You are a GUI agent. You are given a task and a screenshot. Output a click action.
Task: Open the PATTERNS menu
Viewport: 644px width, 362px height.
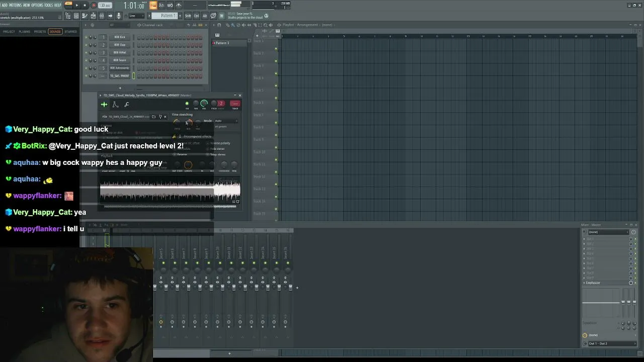click(15, 5)
